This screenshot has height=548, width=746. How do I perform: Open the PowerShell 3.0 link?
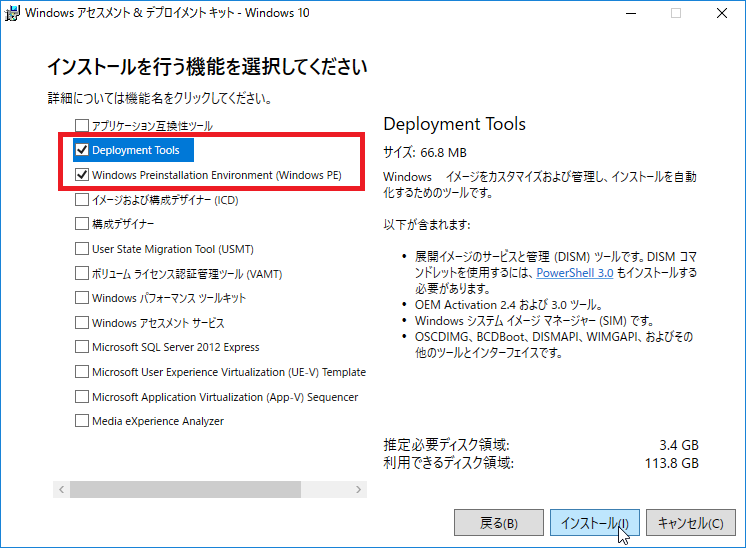point(575,273)
